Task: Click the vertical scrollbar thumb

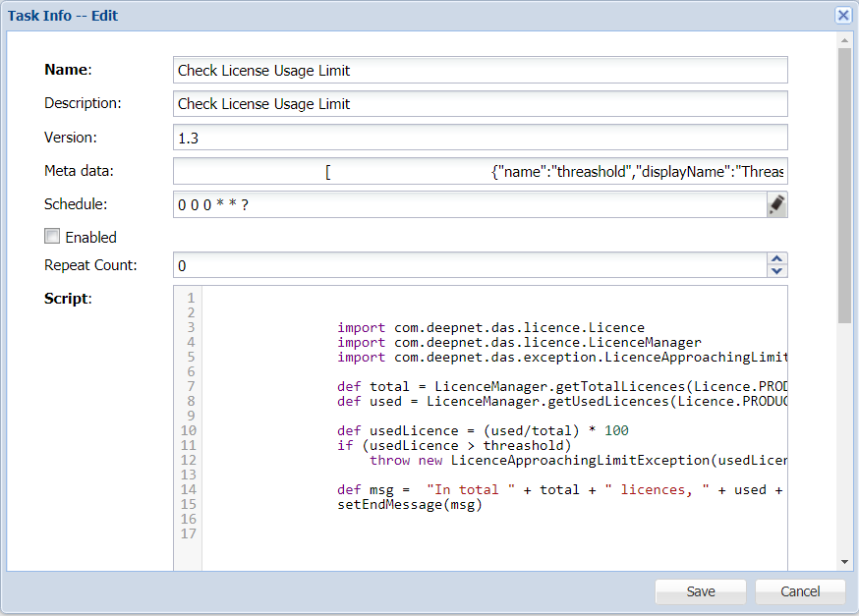Action: [x=844, y=185]
